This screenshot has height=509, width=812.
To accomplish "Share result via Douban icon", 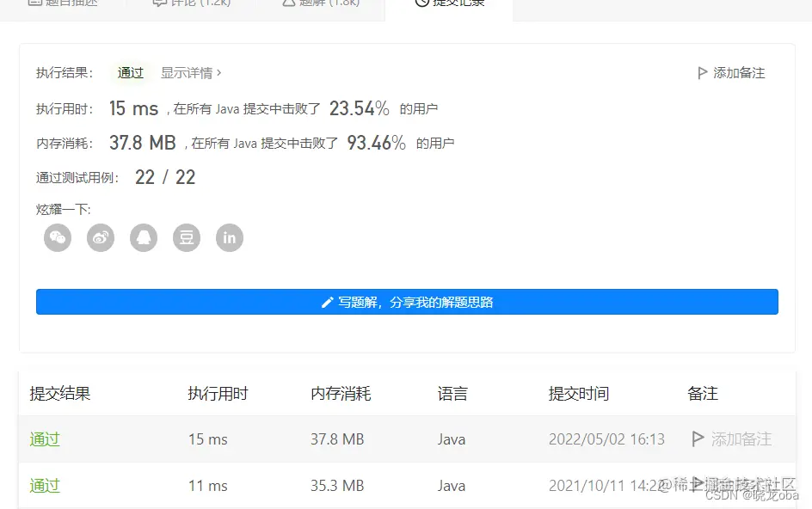I will (187, 237).
